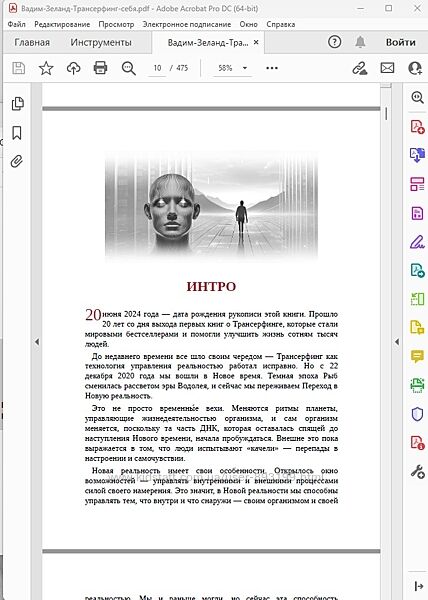Image resolution: width=428 pixels, height=600 pixels.
Task: Open the Protect shield tool
Action: 417,414
